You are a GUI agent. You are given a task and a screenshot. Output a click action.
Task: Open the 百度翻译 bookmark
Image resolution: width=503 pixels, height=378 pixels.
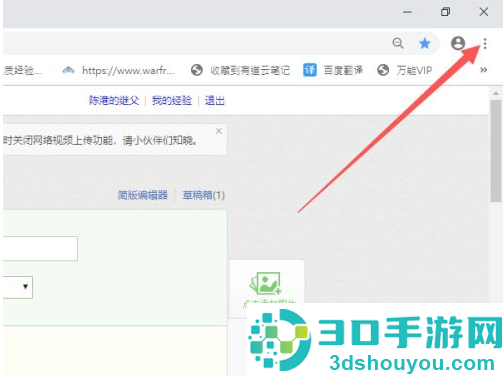point(333,70)
